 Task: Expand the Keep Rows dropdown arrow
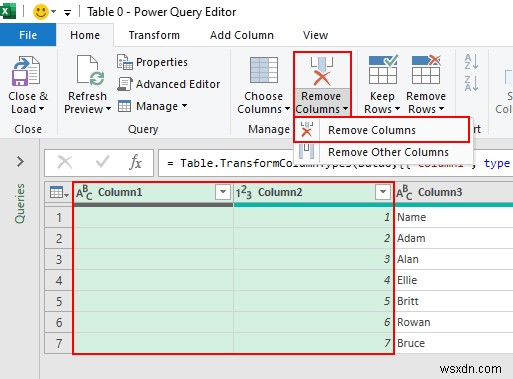point(397,109)
